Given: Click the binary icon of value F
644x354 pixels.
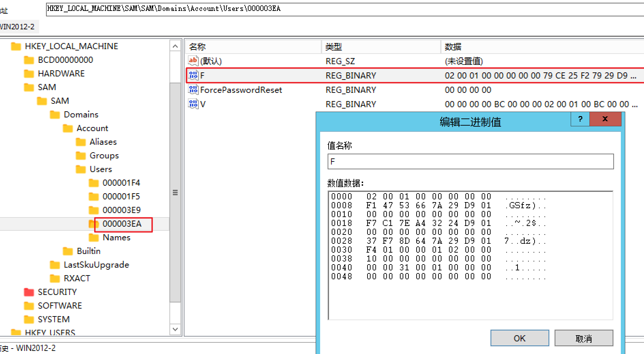Looking at the screenshot, I should [x=193, y=75].
